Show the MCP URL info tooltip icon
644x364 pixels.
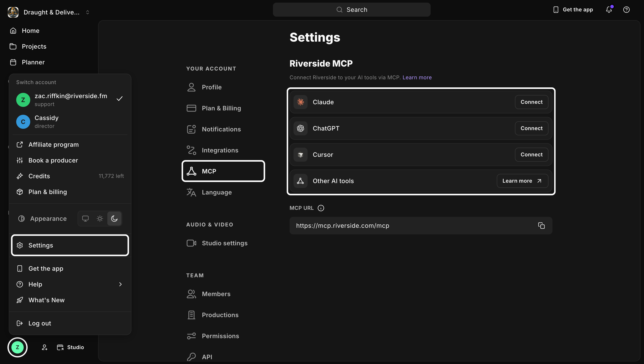coord(321,208)
